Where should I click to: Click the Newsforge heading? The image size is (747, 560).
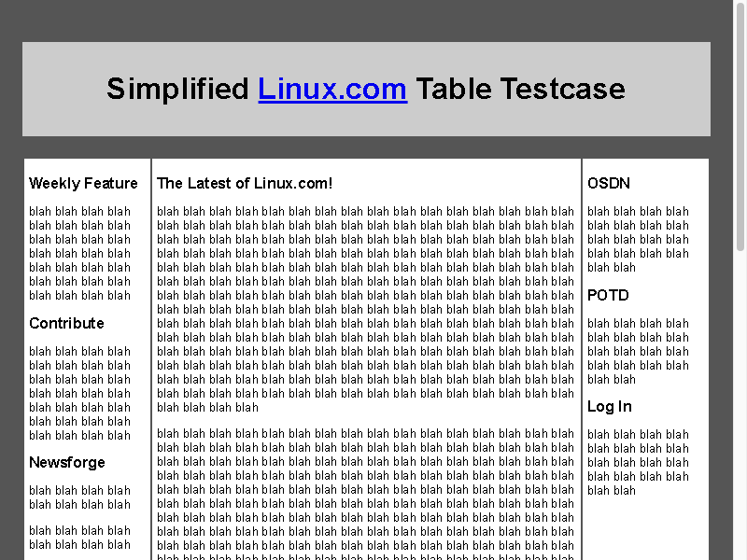click(x=67, y=462)
